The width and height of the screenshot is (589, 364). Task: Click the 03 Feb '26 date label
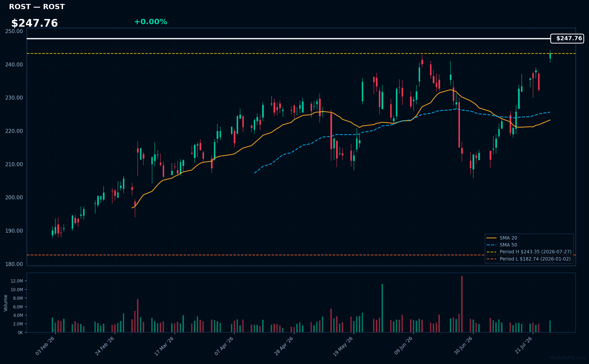point(45,346)
